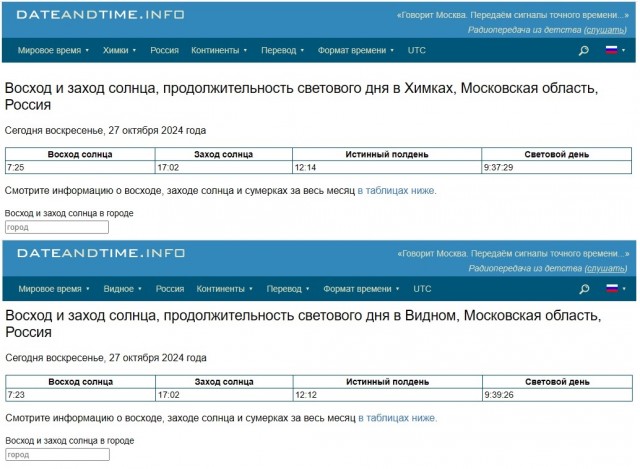Expand Формат времени menu on Химки page
Viewport: 640px width, 469px height.
(x=356, y=50)
